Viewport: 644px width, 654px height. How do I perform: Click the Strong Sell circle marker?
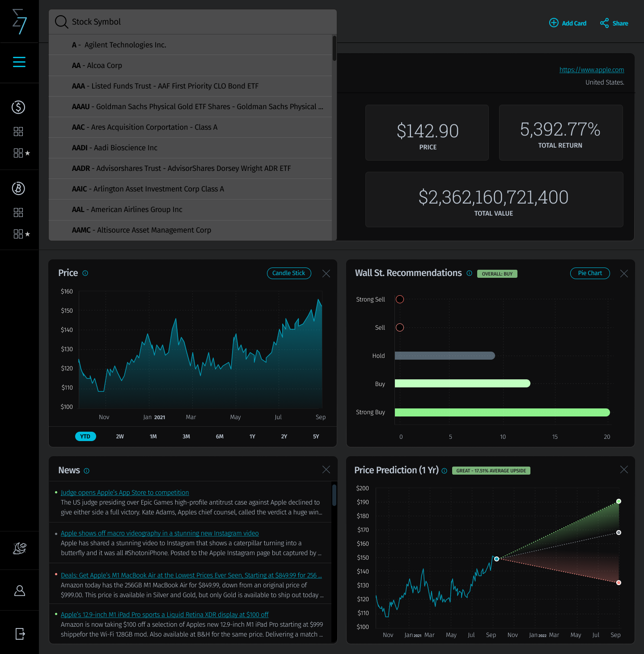tap(400, 299)
